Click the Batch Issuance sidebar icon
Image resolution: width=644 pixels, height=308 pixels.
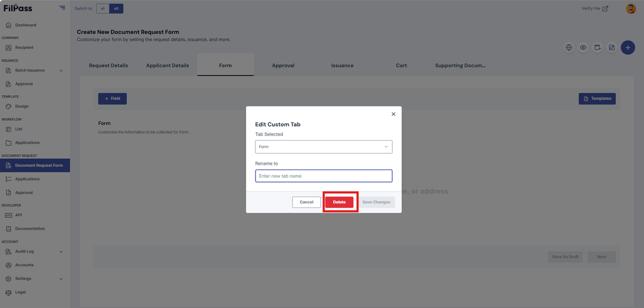point(8,70)
